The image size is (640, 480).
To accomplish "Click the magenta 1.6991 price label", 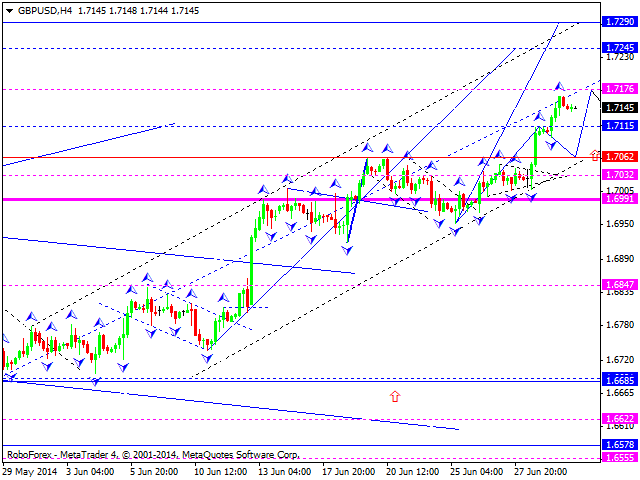I will (620, 199).
